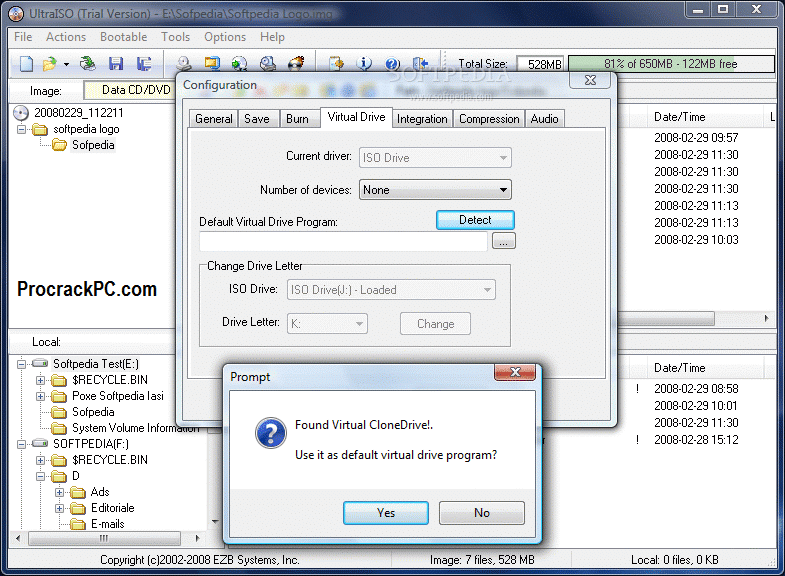Open the Current driver dropdown

pyautogui.click(x=435, y=158)
